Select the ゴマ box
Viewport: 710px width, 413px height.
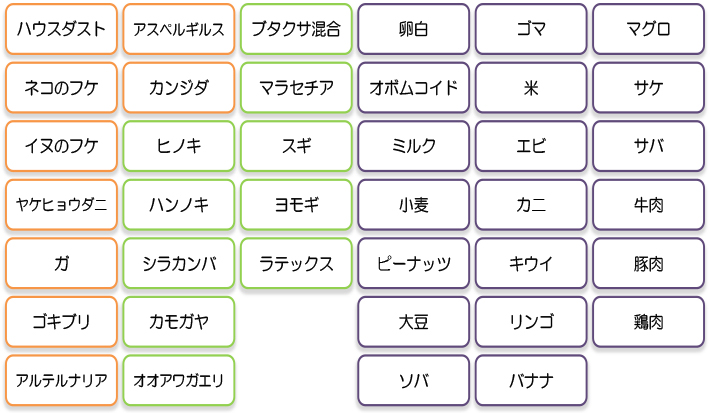coord(531,29)
